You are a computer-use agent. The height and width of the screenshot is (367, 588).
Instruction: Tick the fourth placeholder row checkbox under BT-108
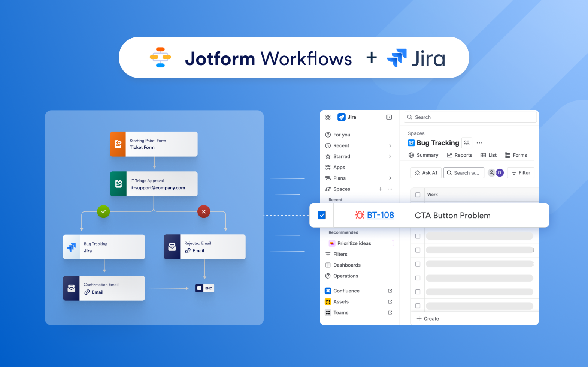coord(418,278)
